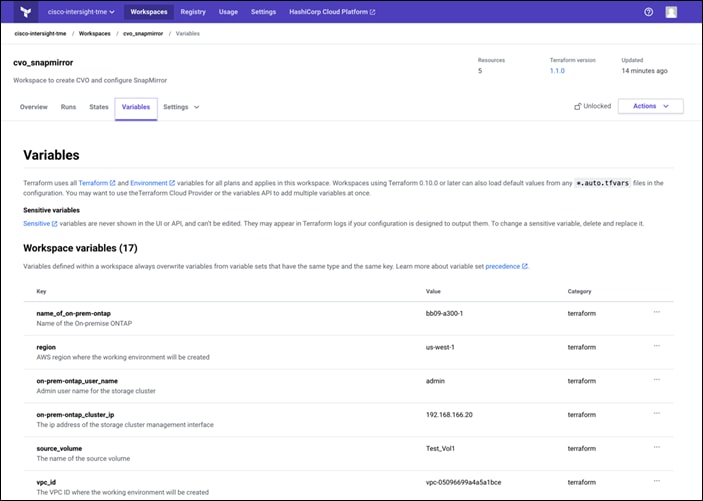The height and width of the screenshot is (501, 703).
Task: Open actions menu for on-prem-ontap_cluster_ip row
Action: coord(657,413)
